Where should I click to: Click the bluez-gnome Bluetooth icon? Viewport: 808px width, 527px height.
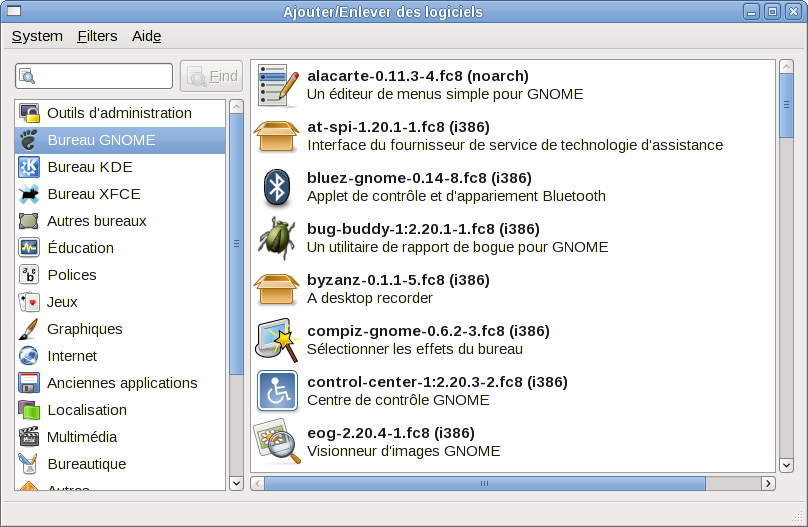(277, 187)
